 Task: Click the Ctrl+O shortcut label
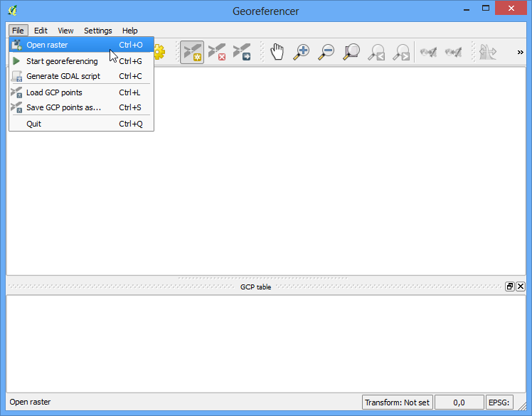pyautogui.click(x=131, y=45)
